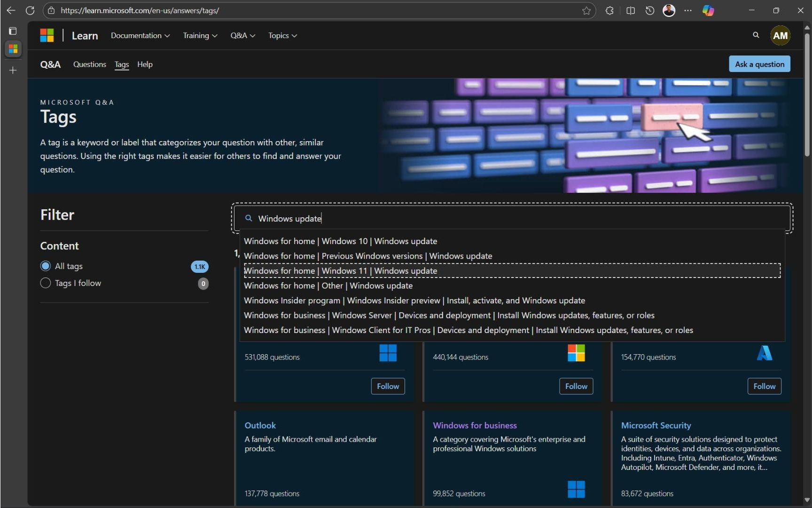This screenshot has height=508, width=812.
Task: Follow the tag with 440,144 questions
Action: tap(576, 386)
